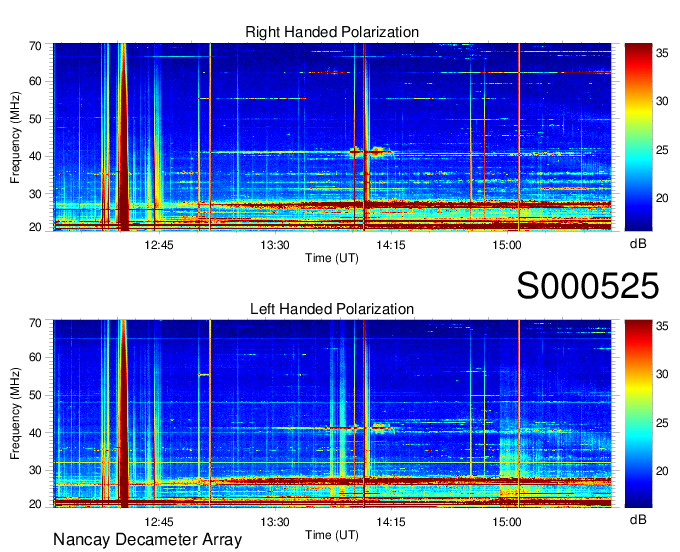Click Time (UT) label under Right Handed plot
This screenshot has height=552, width=680.
[332, 258]
